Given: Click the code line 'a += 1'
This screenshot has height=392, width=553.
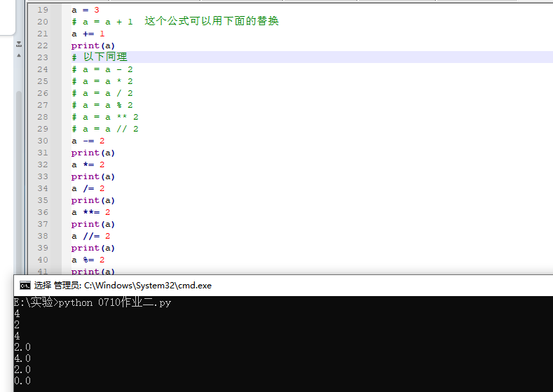Looking at the screenshot, I should [x=88, y=34].
